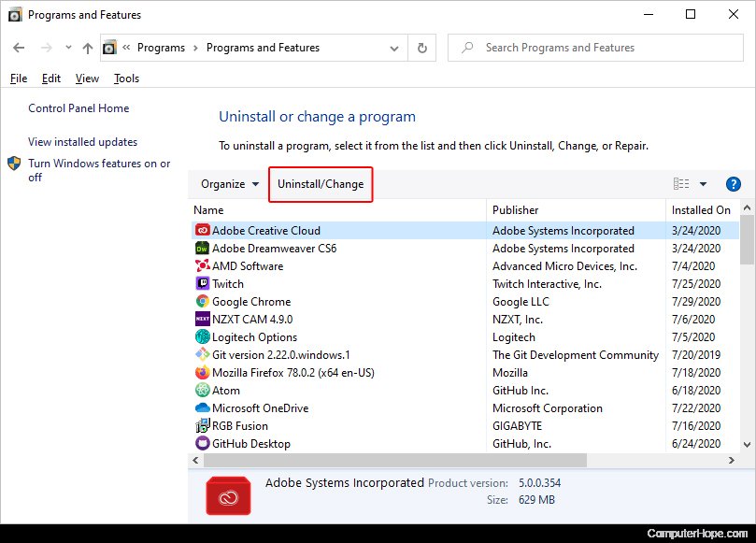
Task: Click the Uninstall/Change button
Action: (x=321, y=184)
